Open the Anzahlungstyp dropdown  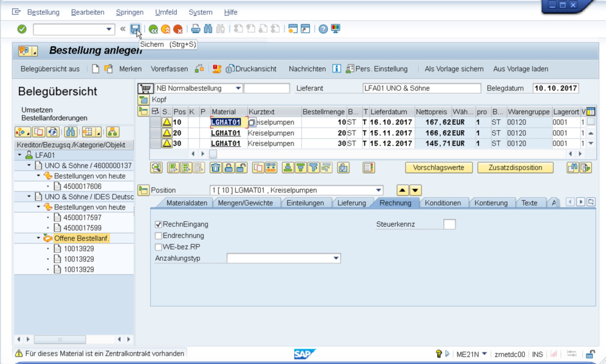coord(336,258)
